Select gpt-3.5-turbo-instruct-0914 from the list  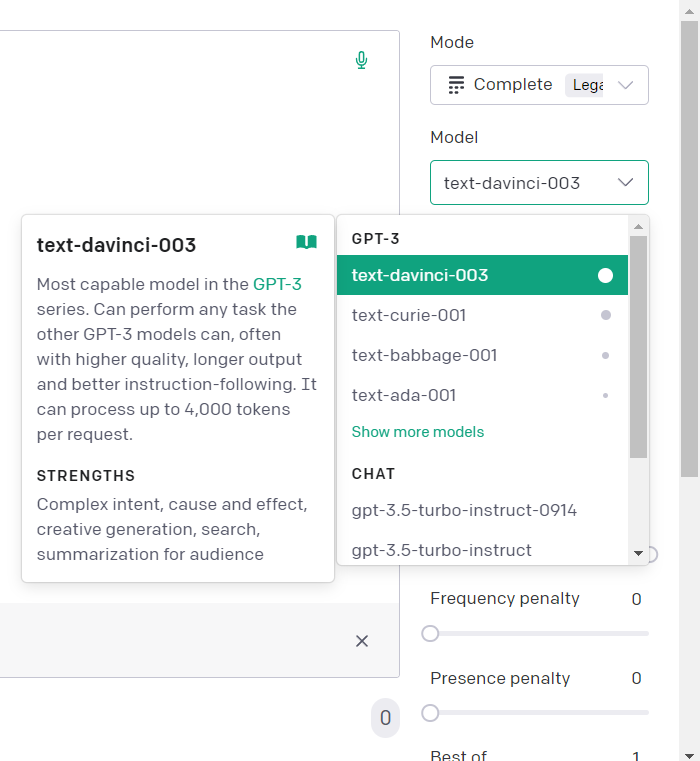(x=464, y=510)
